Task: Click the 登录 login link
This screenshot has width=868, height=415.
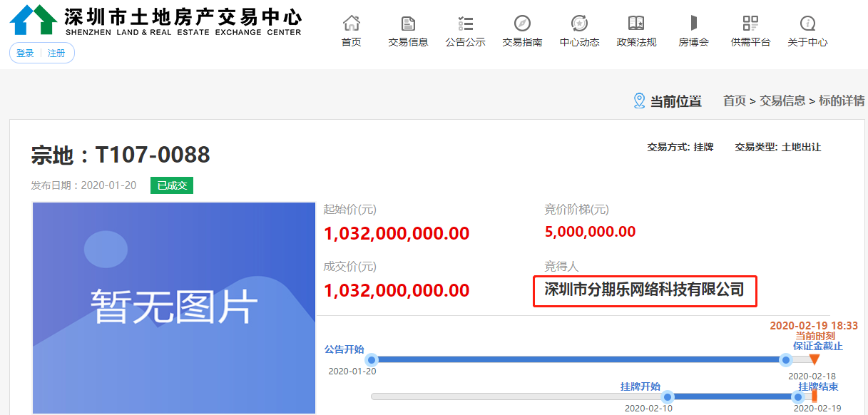Action: point(25,53)
